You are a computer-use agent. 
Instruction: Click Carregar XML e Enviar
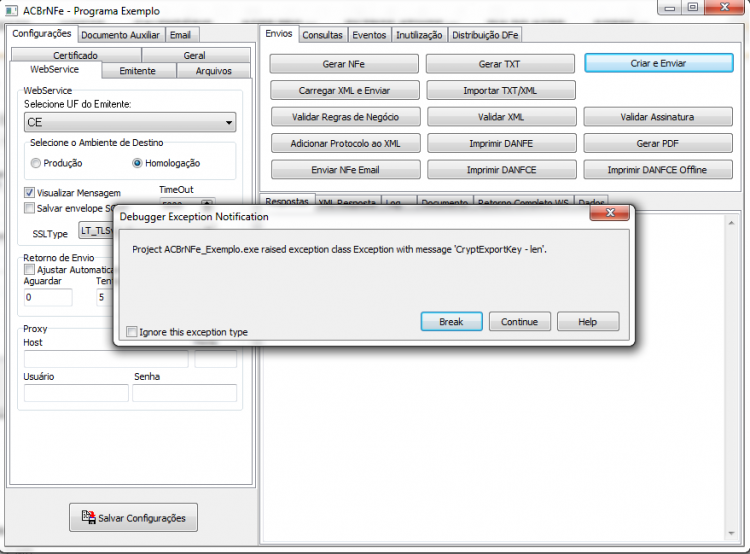point(345,90)
